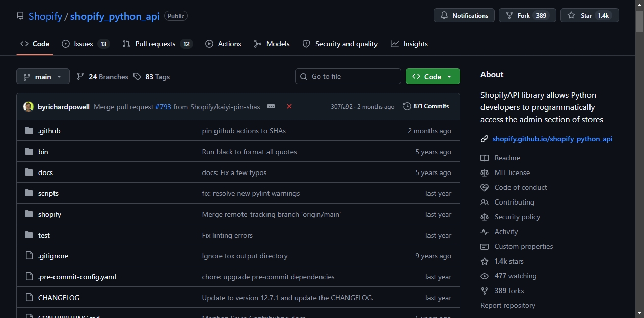This screenshot has height=318, width=644.
Task: Click the .pre-commit-config.yaml file icon
Action: point(29,277)
